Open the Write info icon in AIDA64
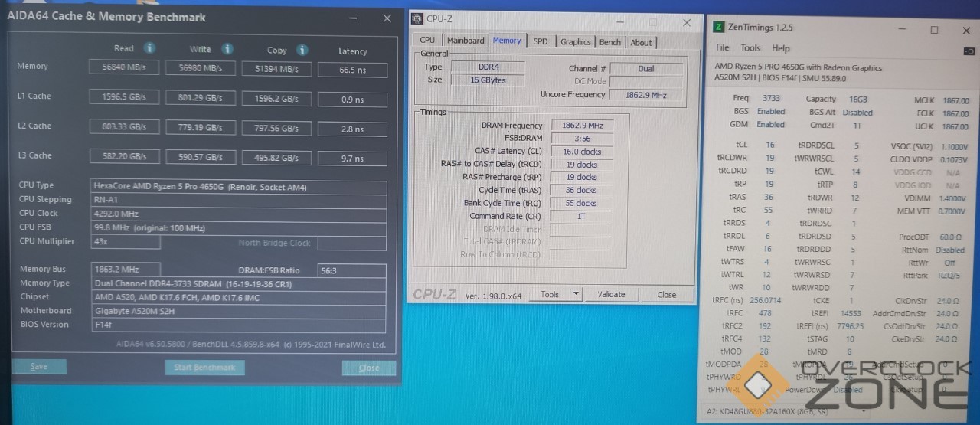 (227, 49)
